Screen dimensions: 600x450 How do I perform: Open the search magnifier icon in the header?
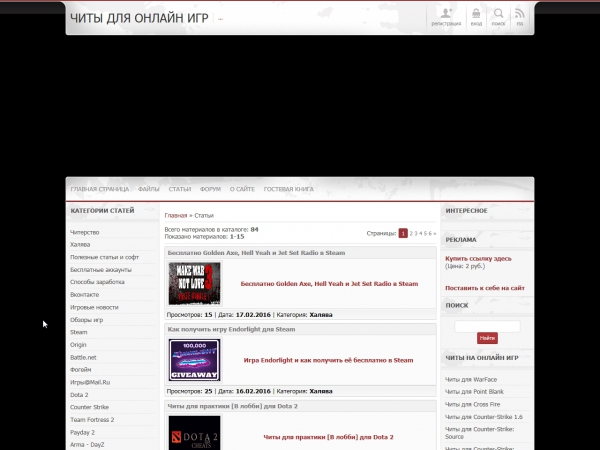click(498, 17)
